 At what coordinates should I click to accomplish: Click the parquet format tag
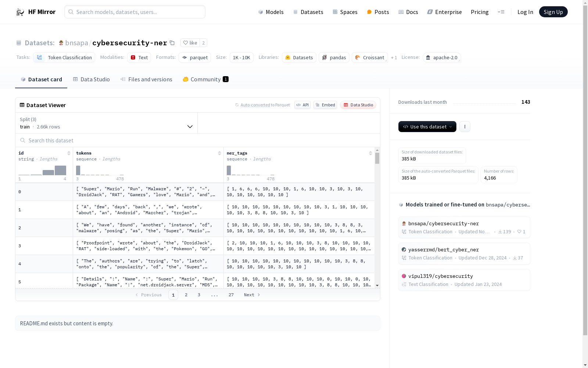pyautogui.click(x=195, y=57)
